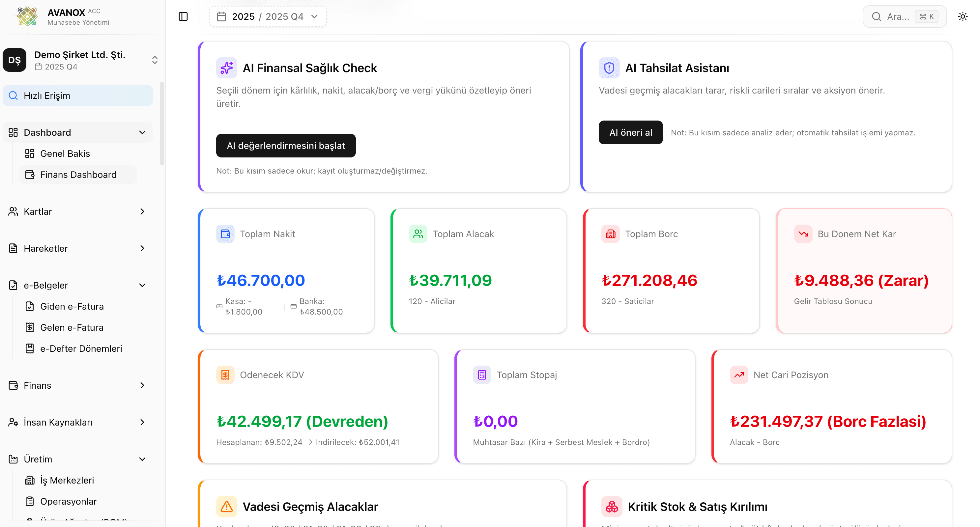Click the AI sparkle icon of Finansal Sağlık
The image size is (980, 527).
226,68
